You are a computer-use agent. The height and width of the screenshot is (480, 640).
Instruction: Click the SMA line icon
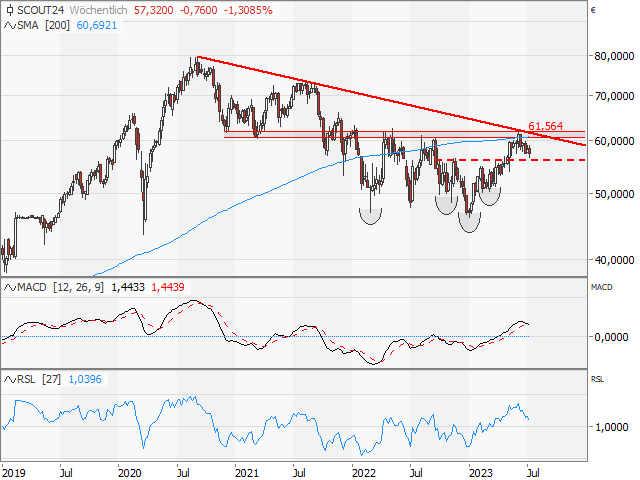pos(10,25)
